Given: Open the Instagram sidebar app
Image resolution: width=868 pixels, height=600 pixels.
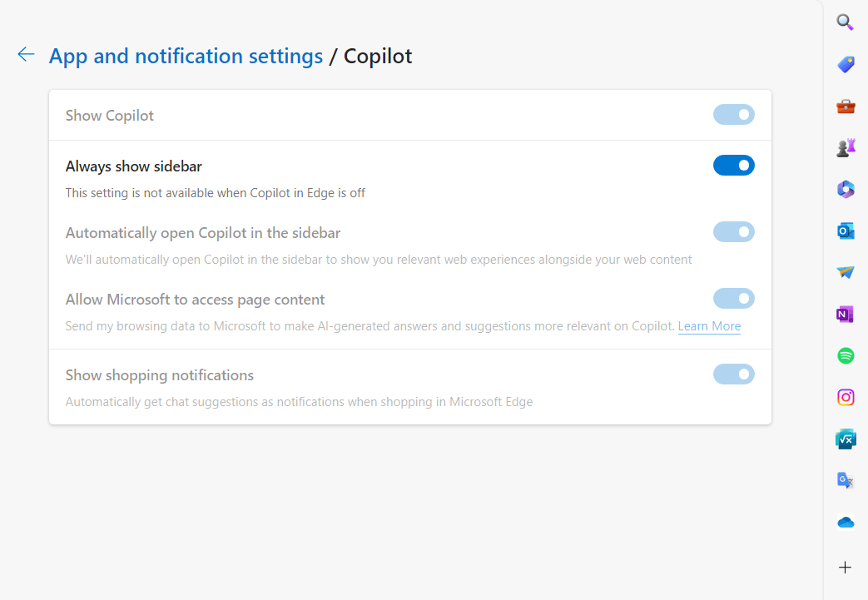Looking at the screenshot, I should (846, 397).
